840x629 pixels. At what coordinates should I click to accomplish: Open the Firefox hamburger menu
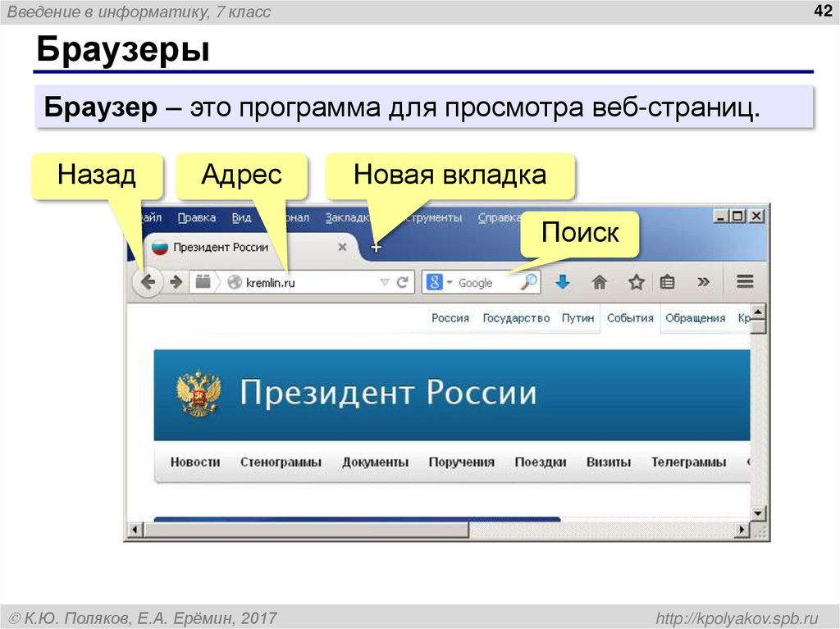(743, 281)
